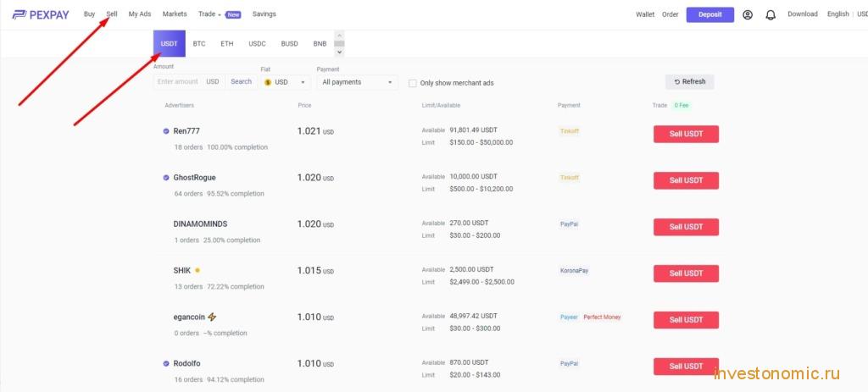The width and height of the screenshot is (868, 392).
Task: Click the Deposit button
Action: pyautogui.click(x=710, y=15)
